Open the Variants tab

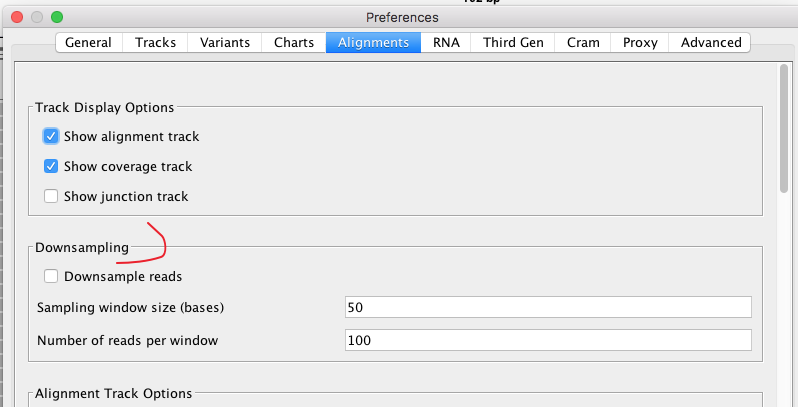tap(224, 42)
